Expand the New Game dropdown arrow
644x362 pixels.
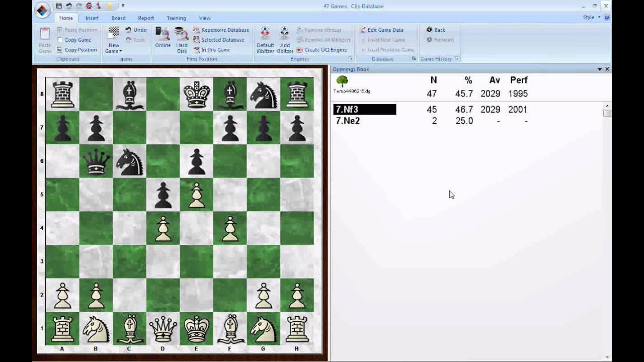tap(121, 51)
